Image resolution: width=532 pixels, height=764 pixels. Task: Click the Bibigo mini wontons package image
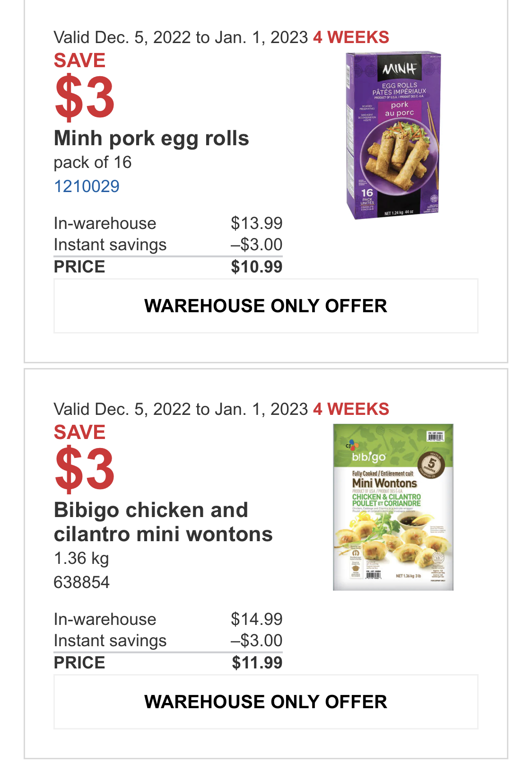(393, 507)
